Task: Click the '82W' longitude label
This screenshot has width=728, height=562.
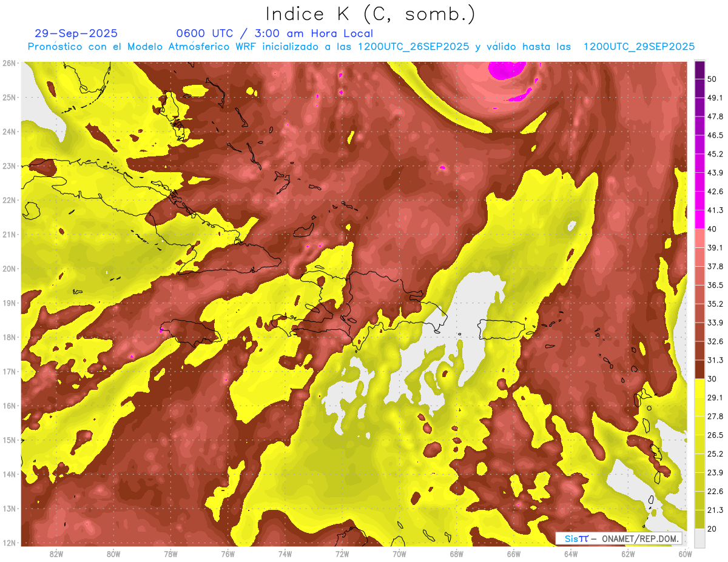Action: click(56, 554)
